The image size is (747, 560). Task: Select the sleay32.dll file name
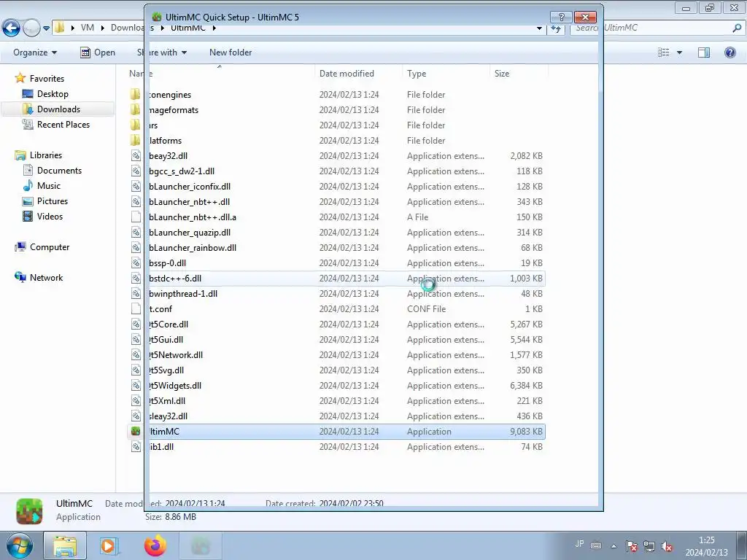(169, 416)
